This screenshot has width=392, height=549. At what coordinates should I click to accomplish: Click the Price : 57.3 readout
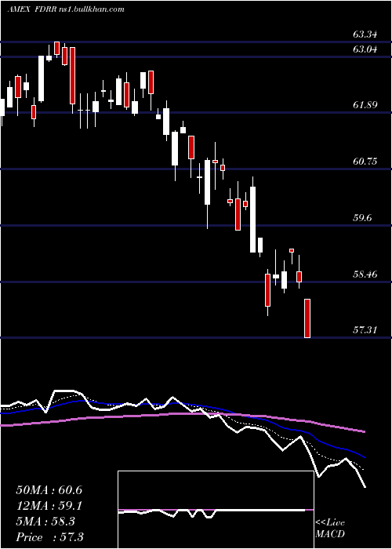click(x=49, y=537)
